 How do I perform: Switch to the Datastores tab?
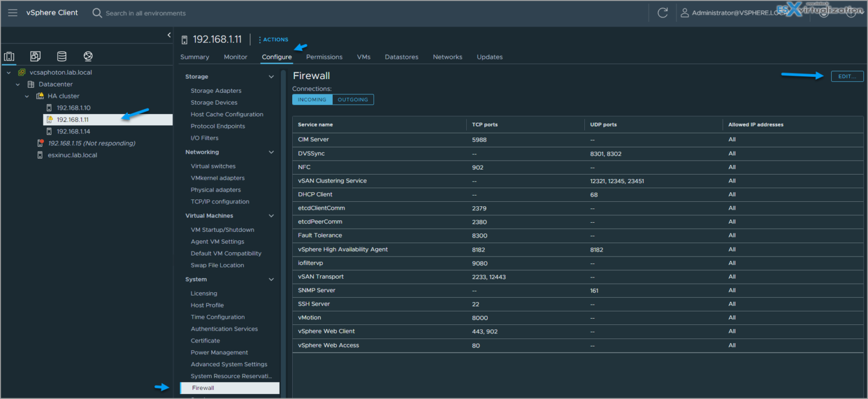401,57
